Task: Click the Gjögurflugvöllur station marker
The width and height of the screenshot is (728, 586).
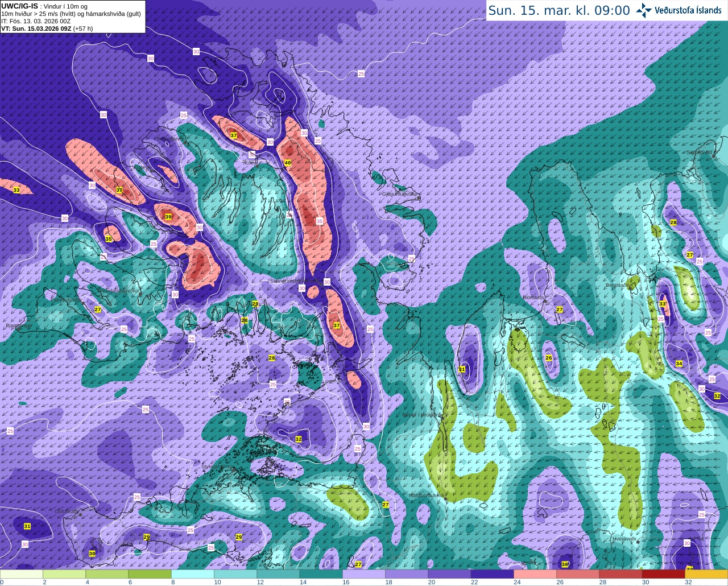Action: click(x=419, y=198)
